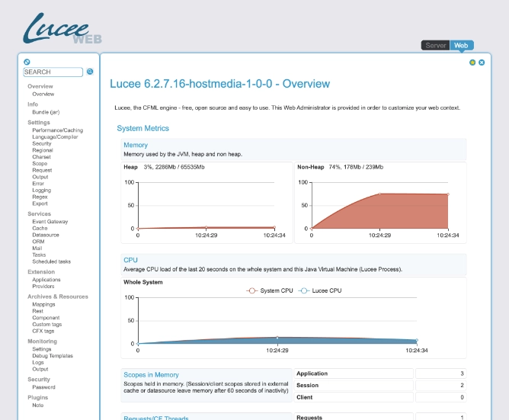Open Regex settings
The height and width of the screenshot is (420, 509).
(40, 197)
